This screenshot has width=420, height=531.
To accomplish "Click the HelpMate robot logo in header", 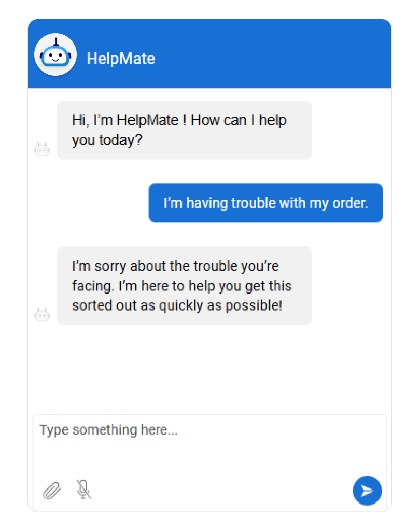I will [55, 54].
